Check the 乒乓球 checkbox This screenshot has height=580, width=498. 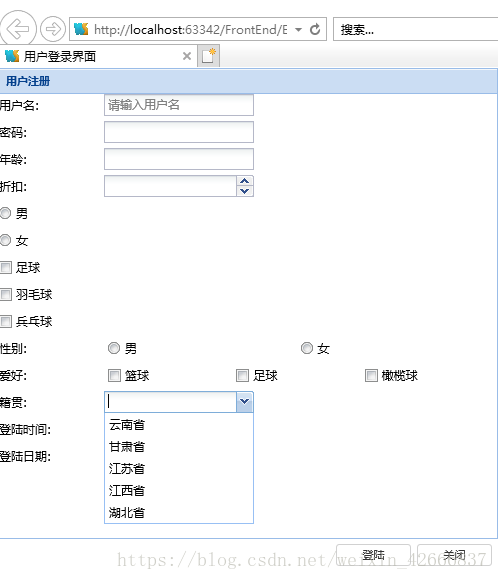pyautogui.click(x=6, y=321)
